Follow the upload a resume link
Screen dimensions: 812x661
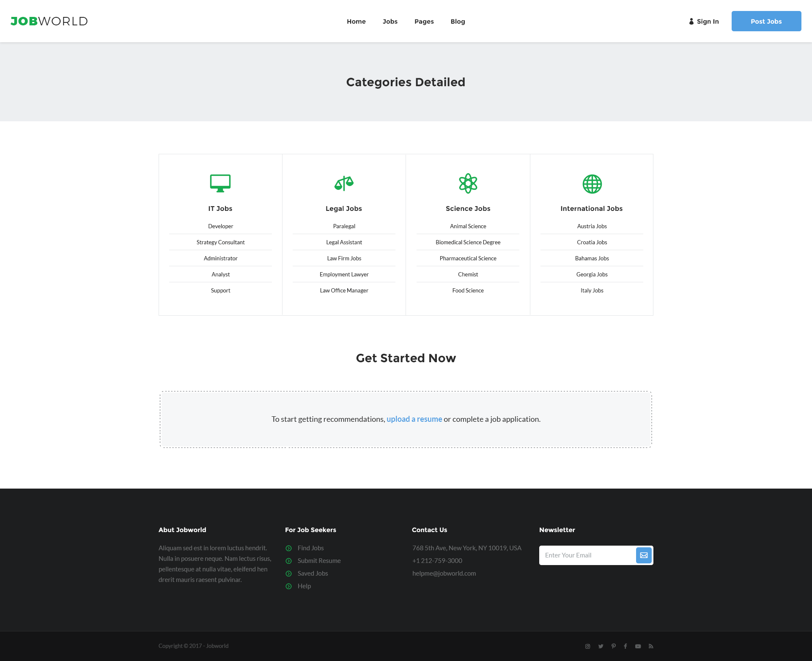tap(414, 419)
